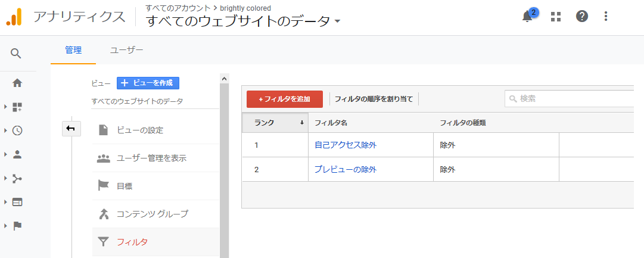Click フィルタの順序を割り当て button
Image resolution: width=644 pixels, height=258 pixels.
click(x=374, y=99)
